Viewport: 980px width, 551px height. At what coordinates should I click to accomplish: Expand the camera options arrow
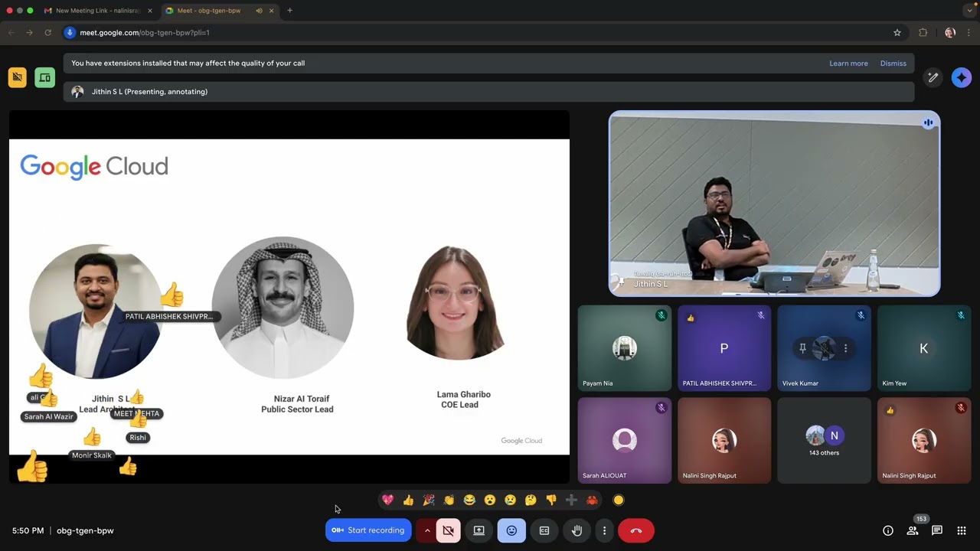[x=427, y=530]
